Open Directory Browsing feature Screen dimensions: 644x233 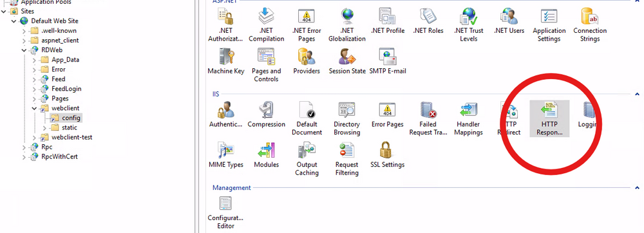pyautogui.click(x=346, y=118)
